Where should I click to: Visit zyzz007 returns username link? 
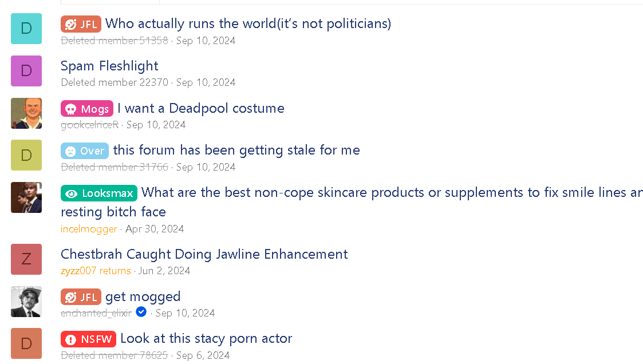(x=96, y=271)
